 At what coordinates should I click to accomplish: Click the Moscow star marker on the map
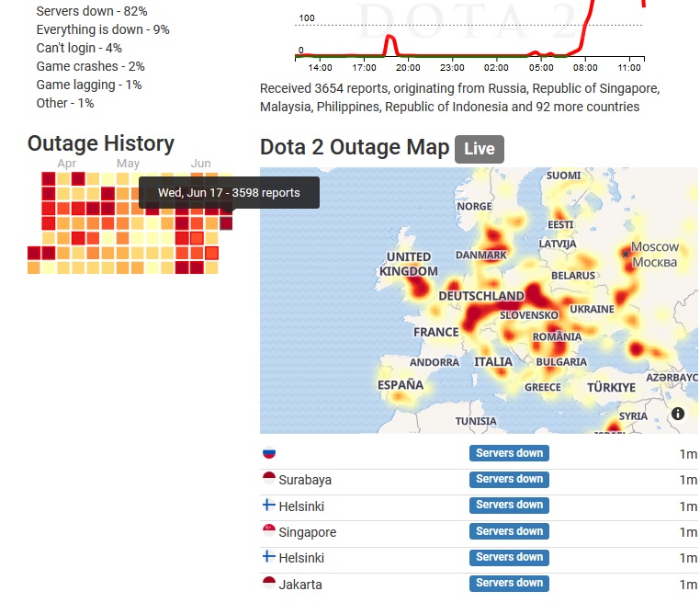click(627, 252)
